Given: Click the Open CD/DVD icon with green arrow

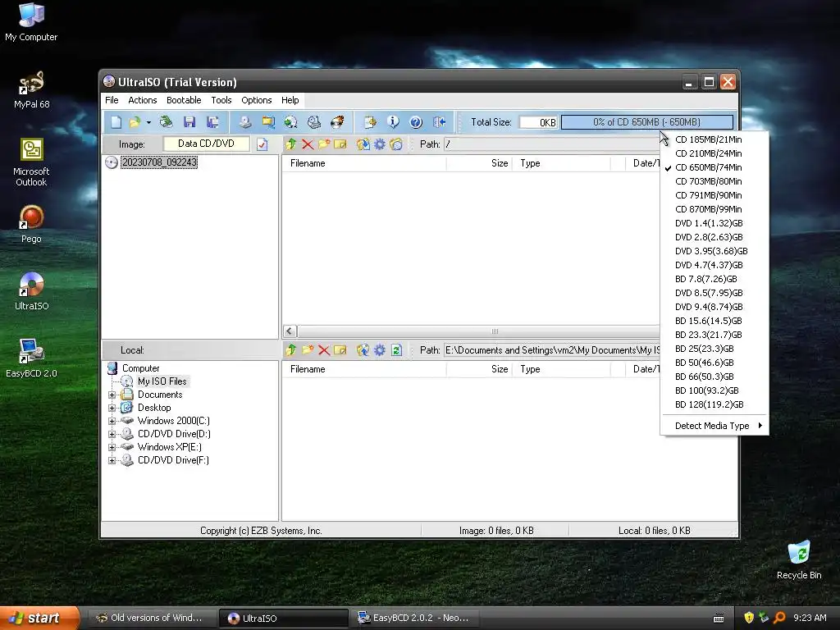Looking at the screenshot, I should (x=167, y=122).
